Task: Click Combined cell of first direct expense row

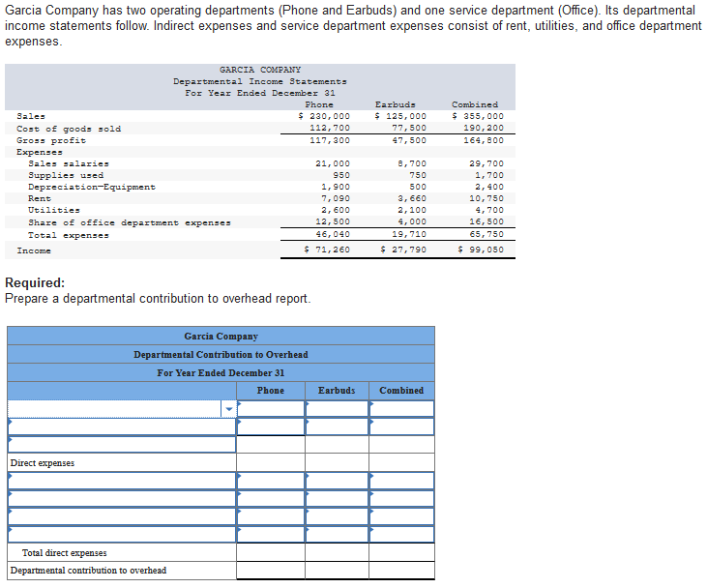Action: tap(401, 481)
